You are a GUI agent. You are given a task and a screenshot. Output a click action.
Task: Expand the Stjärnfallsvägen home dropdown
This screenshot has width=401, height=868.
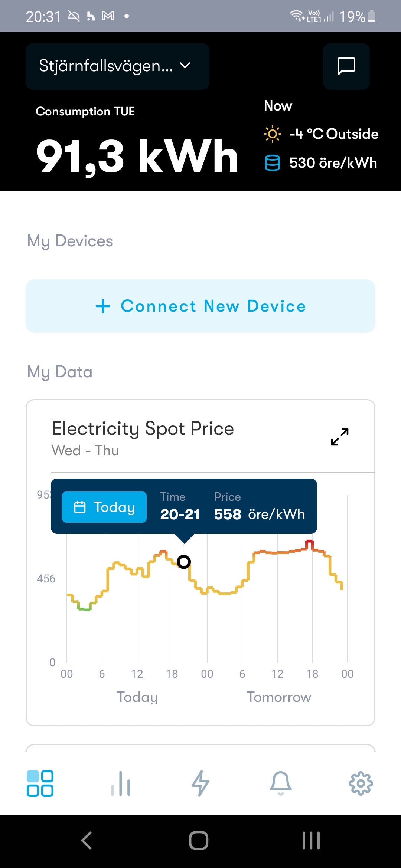coord(117,66)
